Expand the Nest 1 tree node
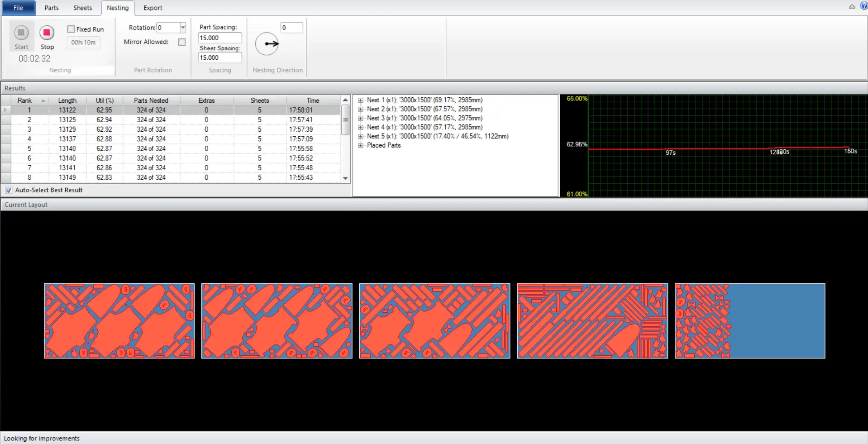 point(361,100)
